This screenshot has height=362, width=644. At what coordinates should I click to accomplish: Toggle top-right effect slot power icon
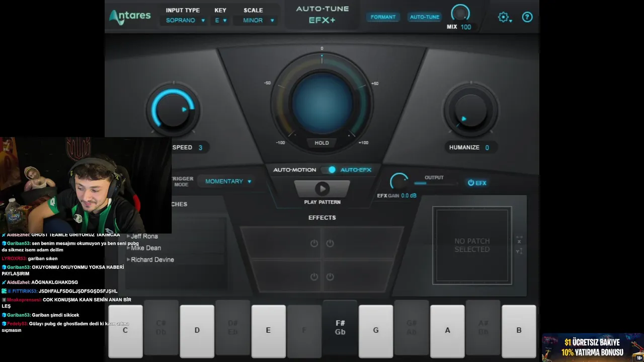click(x=330, y=243)
